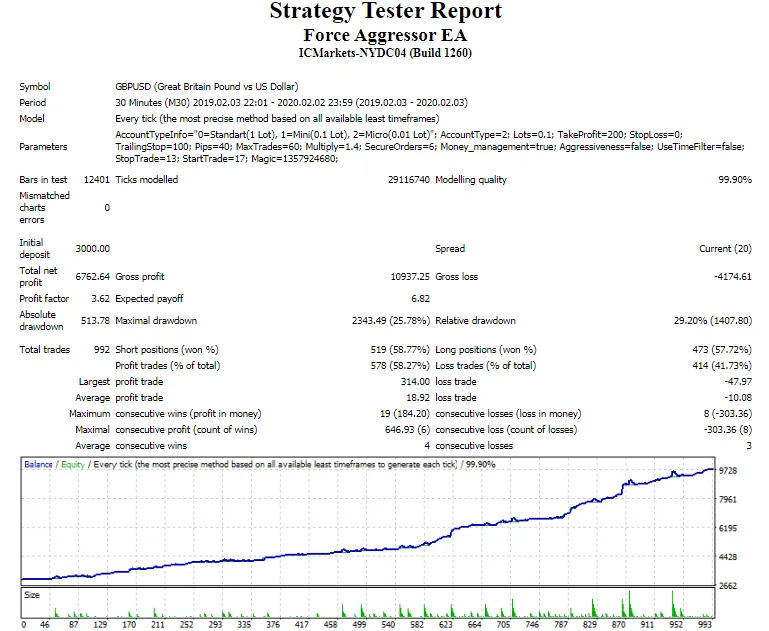Image resolution: width=769 pixels, height=631 pixels.
Task: Select the Ticks modelled value 29116740
Action: [402, 180]
